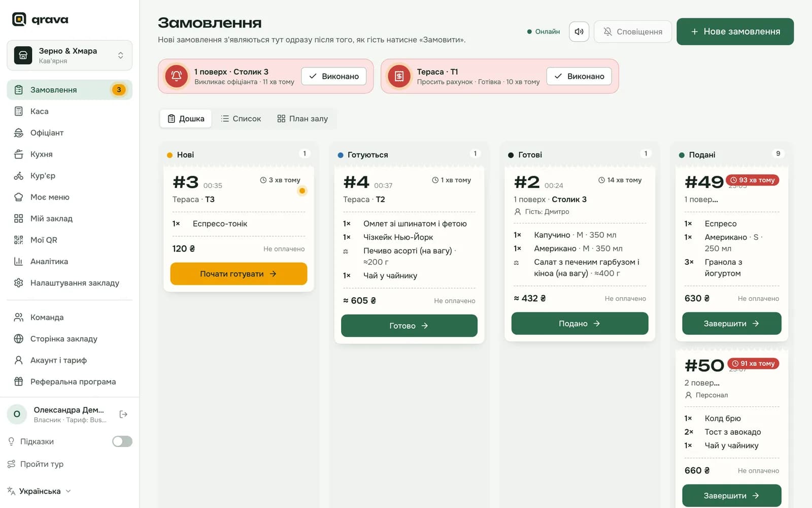This screenshot has width=812, height=508.
Task: Click the Кур'єр bicycle icon
Action: (19, 176)
